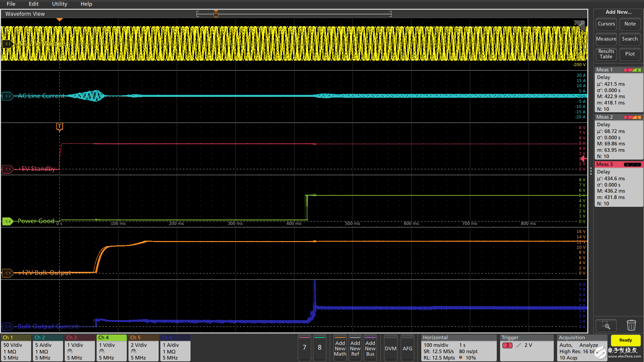Click the Measure icon button
The image size is (644, 362).
(606, 39)
